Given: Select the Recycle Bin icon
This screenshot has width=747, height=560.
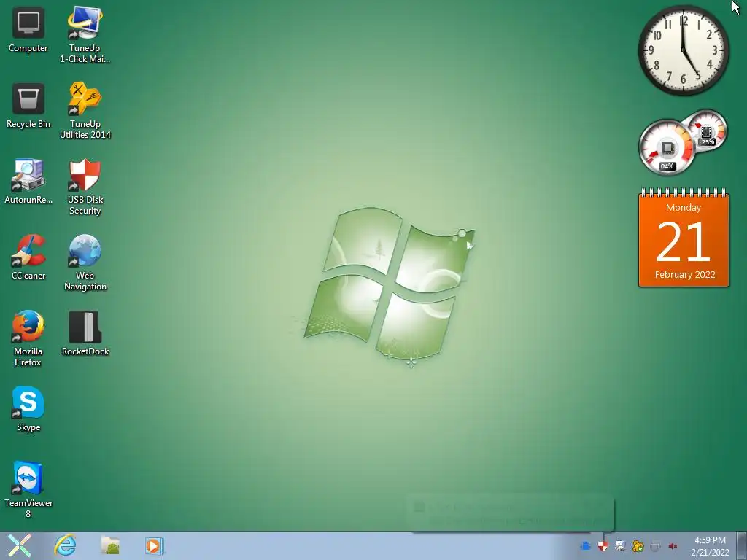Looking at the screenshot, I should (x=28, y=106).
